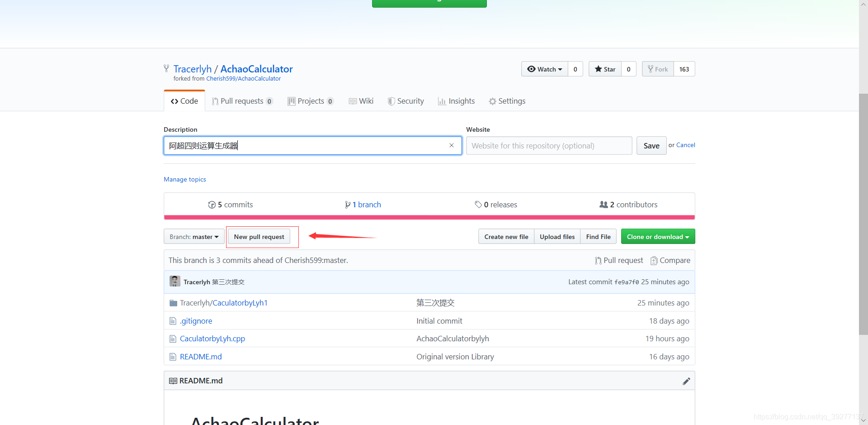Open the Wiki tab
Image resolution: width=868 pixels, height=425 pixels.
(361, 101)
